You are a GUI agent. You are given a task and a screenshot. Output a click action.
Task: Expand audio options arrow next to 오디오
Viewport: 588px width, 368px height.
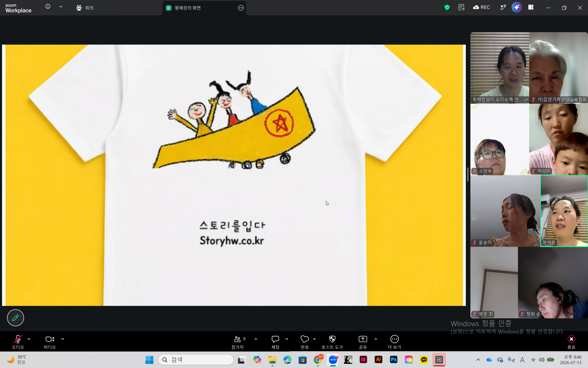tap(29, 339)
